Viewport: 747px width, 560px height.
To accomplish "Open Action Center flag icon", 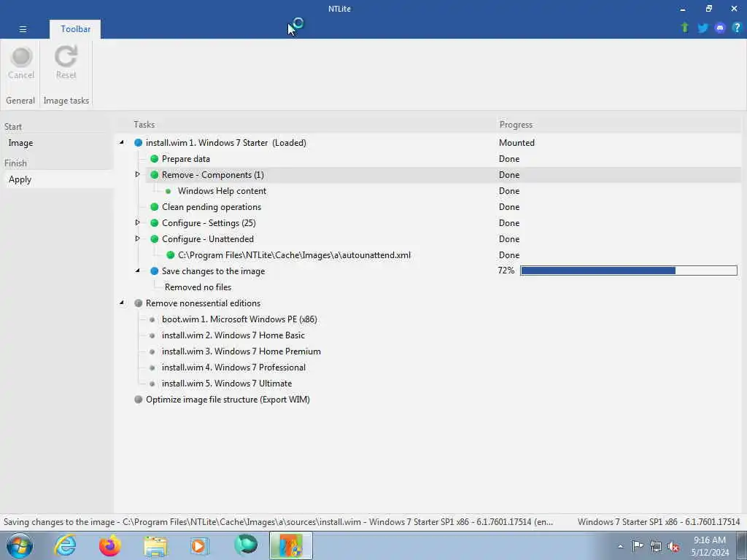I will click(638, 545).
